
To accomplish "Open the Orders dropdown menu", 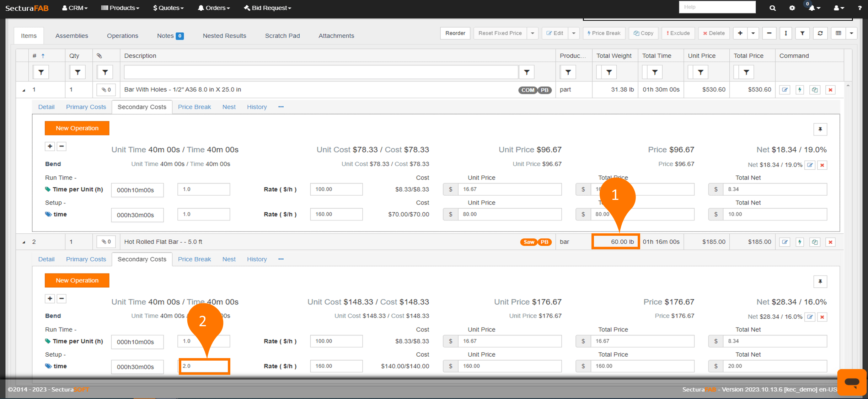I will [214, 8].
